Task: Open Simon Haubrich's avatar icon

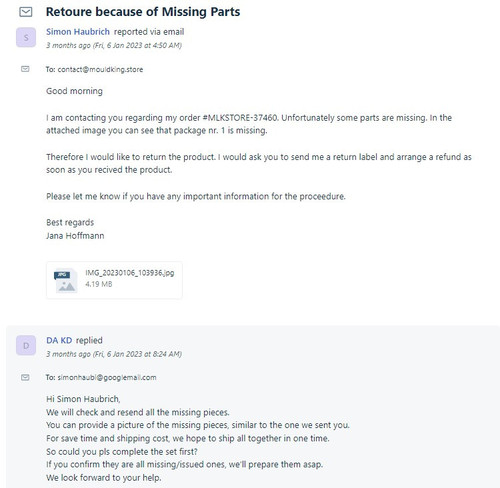Action: click(x=26, y=37)
